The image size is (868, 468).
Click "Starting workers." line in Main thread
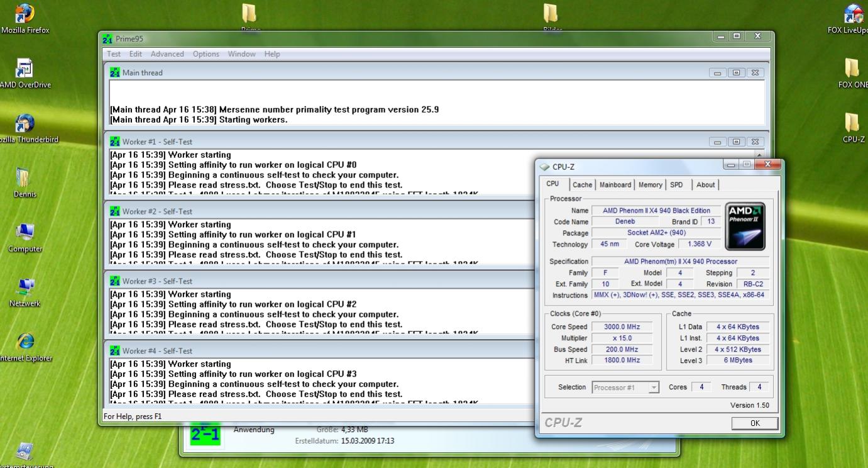click(253, 120)
